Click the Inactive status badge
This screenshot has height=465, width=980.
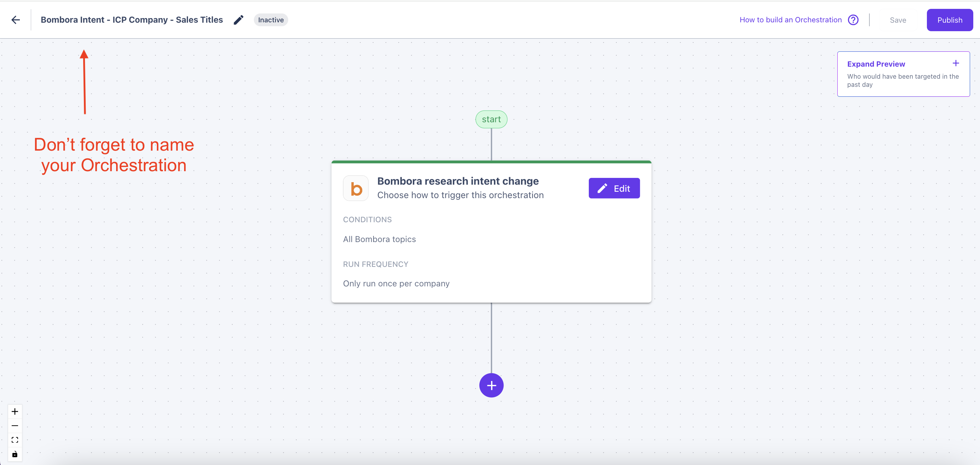pos(270,20)
